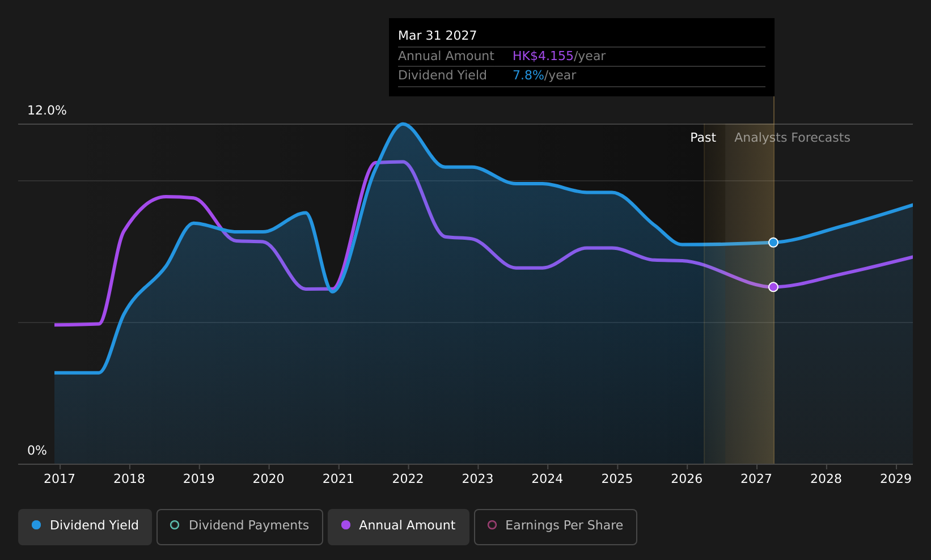Click the 2027 x-axis label
The height and width of the screenshot is (560, 931).
[756, 479]
